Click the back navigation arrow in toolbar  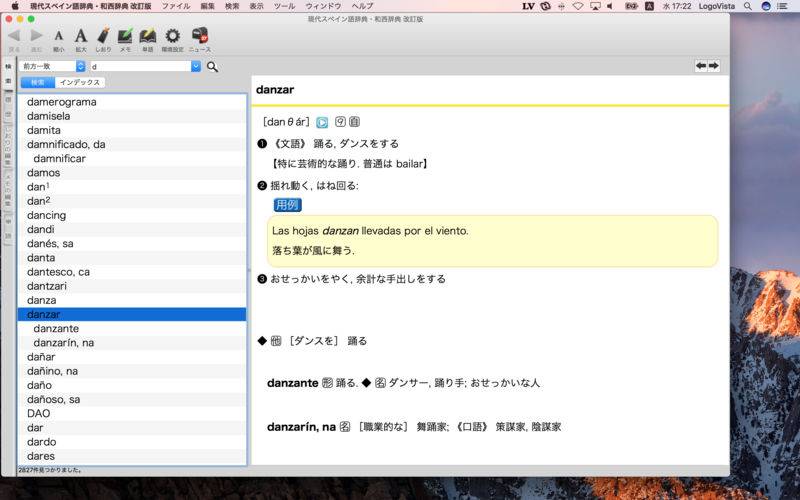pos(14,36)
